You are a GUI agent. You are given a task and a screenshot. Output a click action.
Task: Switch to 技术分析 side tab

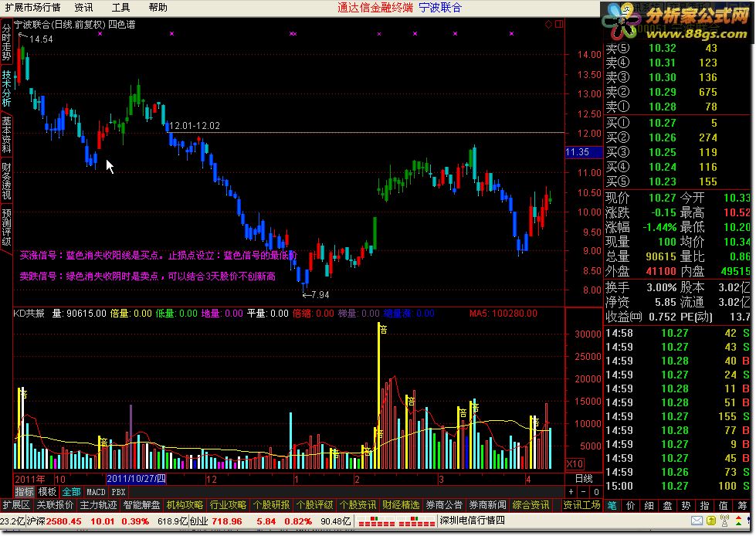pos(6,88)
